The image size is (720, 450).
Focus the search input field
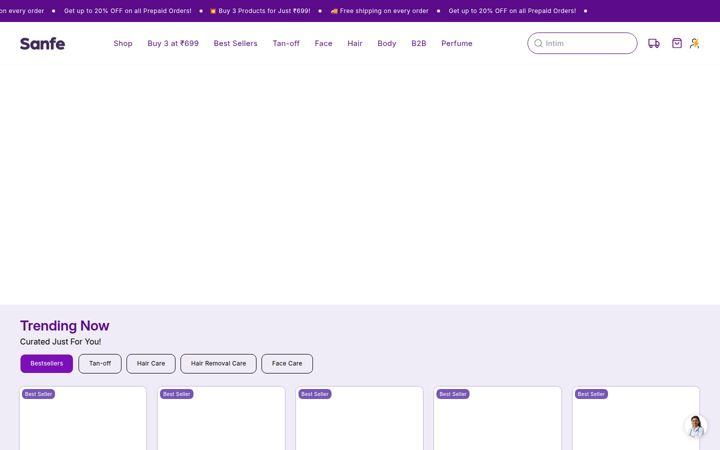click(x=582, y=43)
